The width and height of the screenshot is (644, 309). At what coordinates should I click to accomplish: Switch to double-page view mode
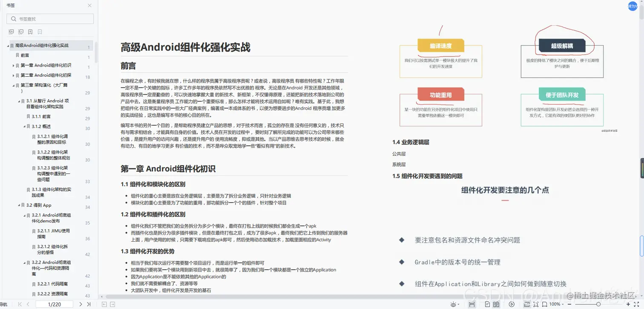click(497, 304)
